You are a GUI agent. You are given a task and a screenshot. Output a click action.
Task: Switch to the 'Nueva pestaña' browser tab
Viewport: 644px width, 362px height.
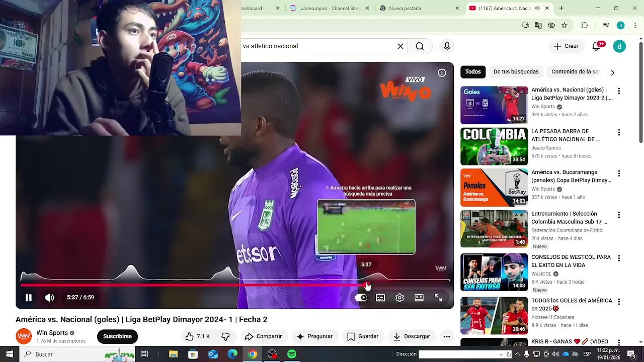(419, 8)
